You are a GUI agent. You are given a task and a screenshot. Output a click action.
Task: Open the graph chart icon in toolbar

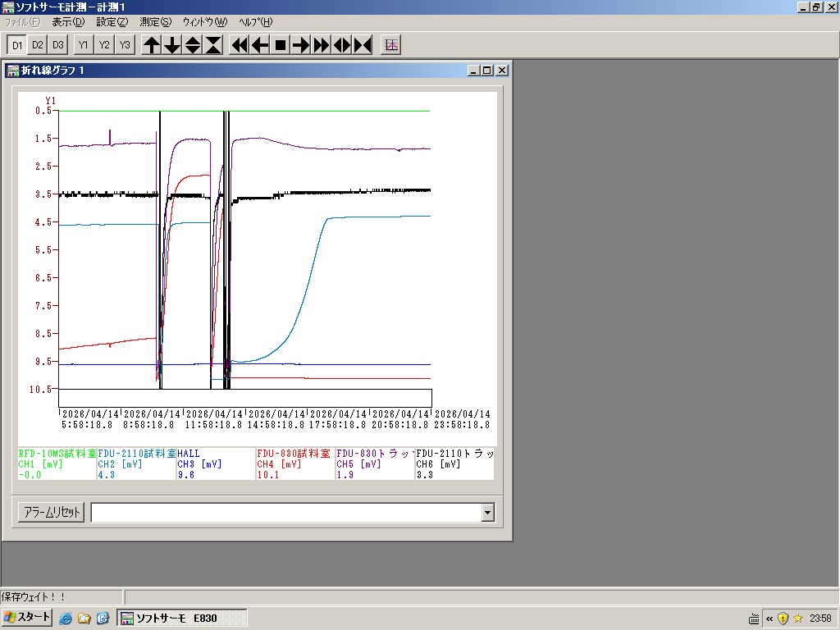click(391, 45)
